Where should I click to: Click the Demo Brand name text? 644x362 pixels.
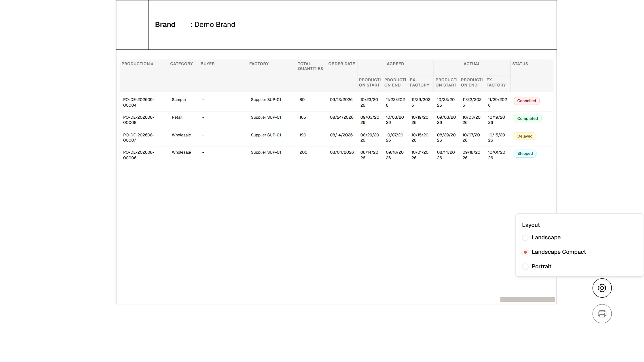coord(215,25)
